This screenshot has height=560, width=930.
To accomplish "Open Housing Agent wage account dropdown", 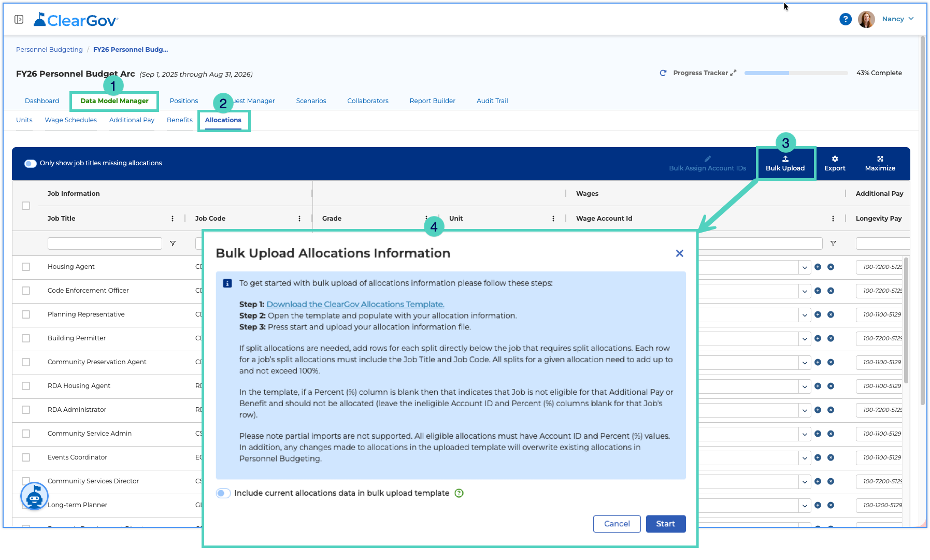I will click(x=804, y=267).
